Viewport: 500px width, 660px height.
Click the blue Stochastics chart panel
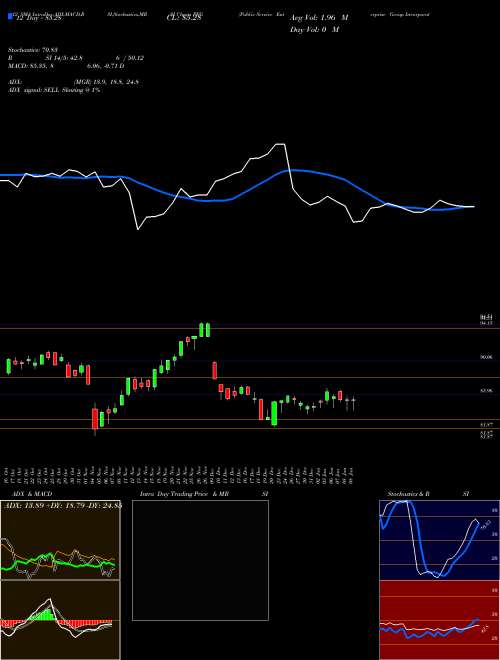(x=439, y=540)
